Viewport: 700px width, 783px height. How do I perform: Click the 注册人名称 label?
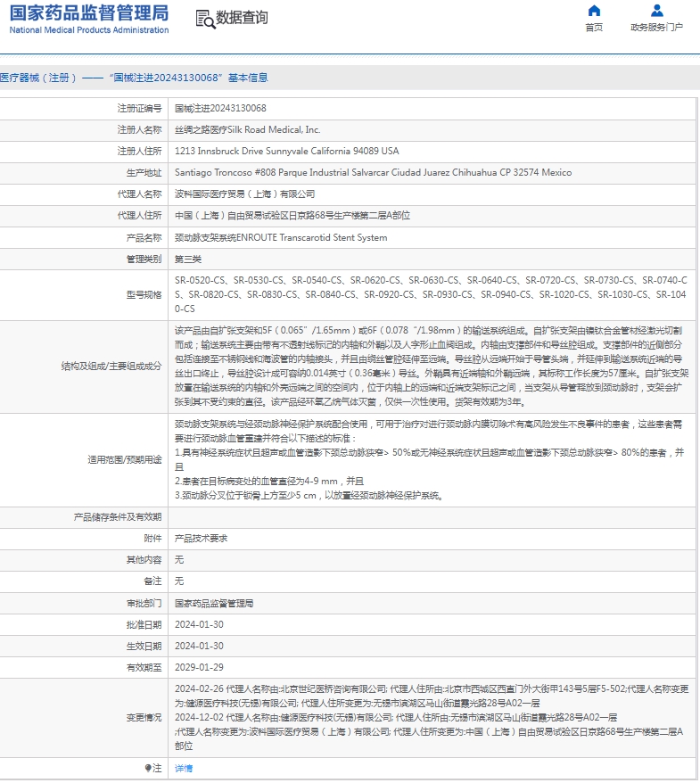click(139, 130)
